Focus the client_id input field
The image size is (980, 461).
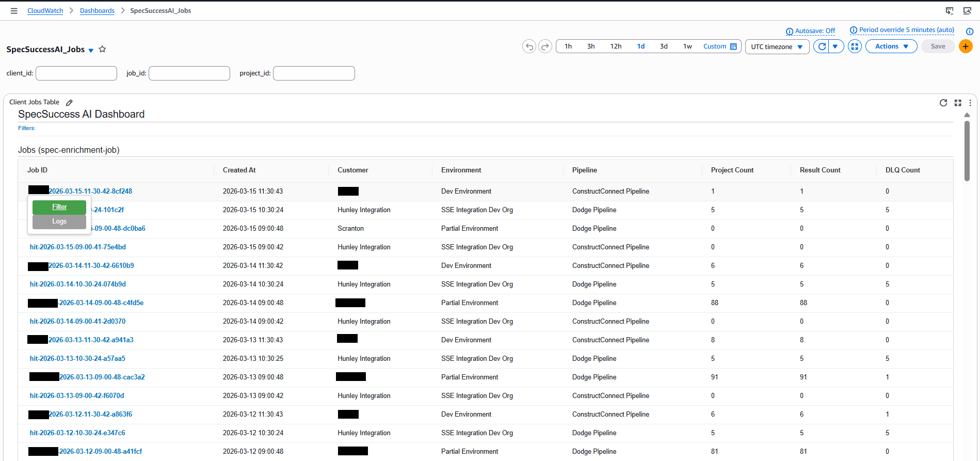click(x=76, y=73)
